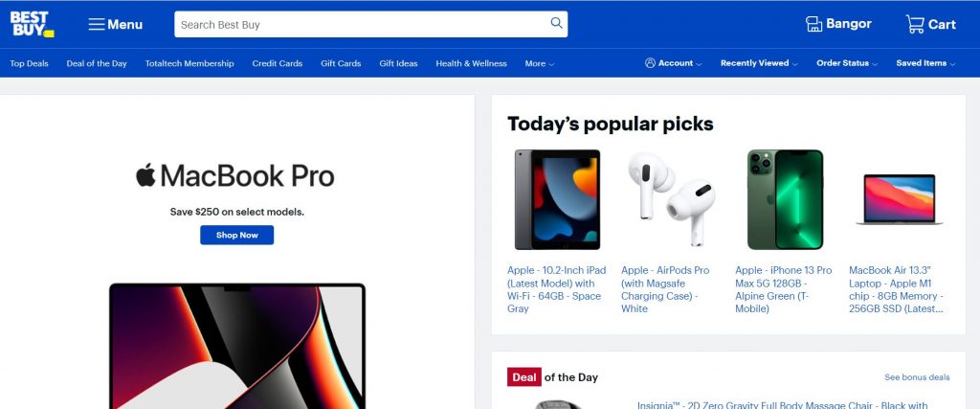
Task: Open the shopping Cart icon
Action: coord(915,24)
